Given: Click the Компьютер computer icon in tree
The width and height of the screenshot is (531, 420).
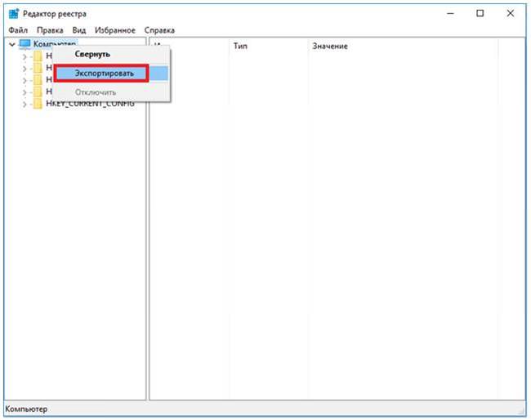Looking at the screenshot, I should (25, 44).
